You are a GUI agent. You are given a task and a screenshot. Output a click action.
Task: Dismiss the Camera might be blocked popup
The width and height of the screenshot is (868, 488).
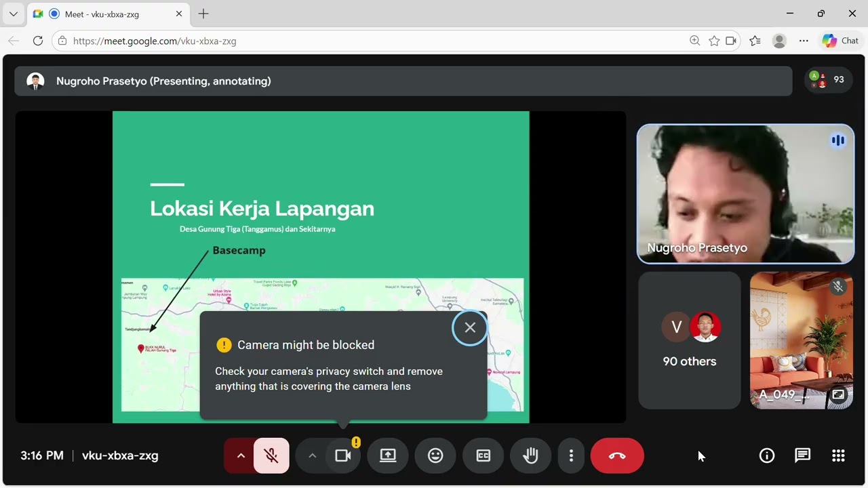(x=470, y=327)
